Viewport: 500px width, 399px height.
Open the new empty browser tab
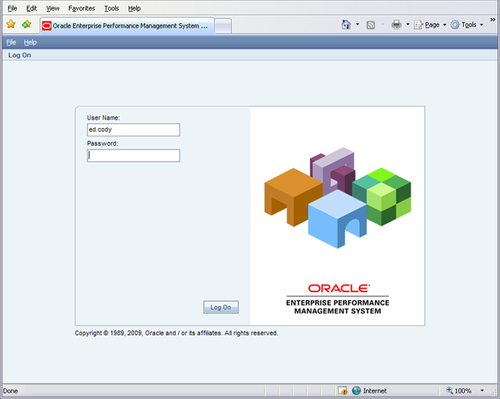click(x=223, y=26)
